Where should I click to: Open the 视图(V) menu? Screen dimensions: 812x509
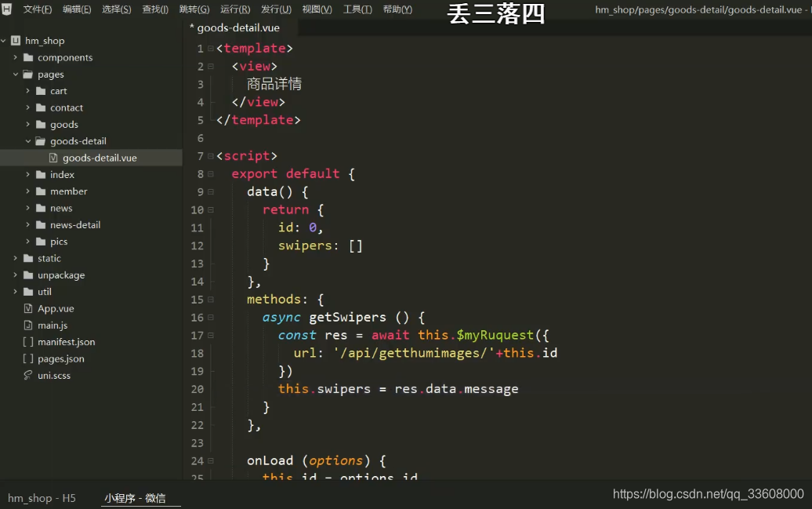click(317, 9)
